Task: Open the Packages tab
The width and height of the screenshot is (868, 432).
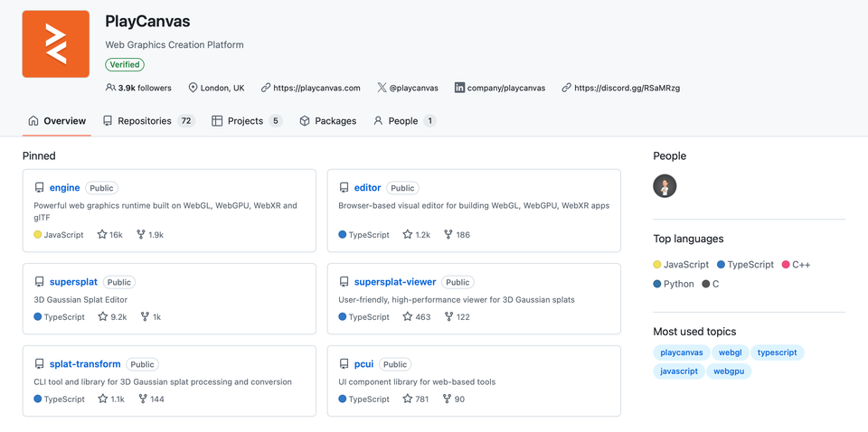Action: (x=327, y=120)
